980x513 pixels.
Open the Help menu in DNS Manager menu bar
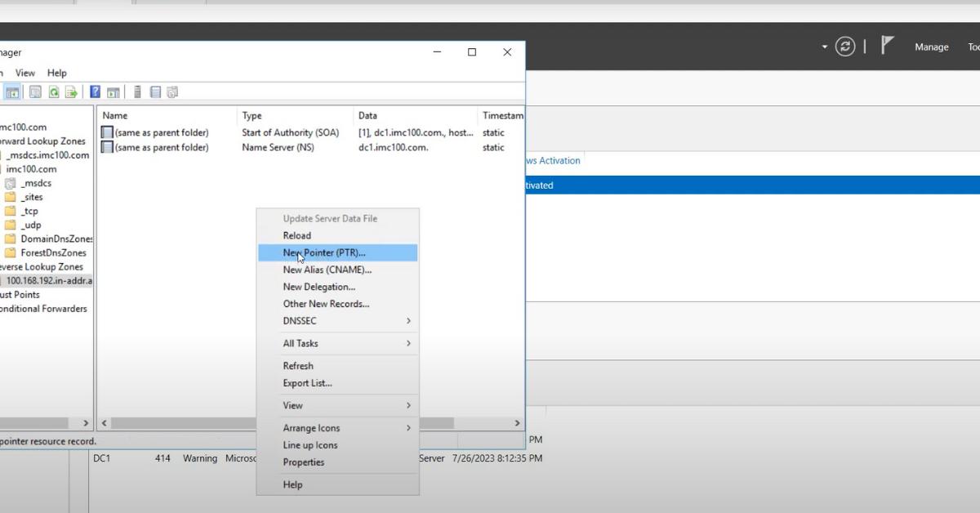pos(56,73)
